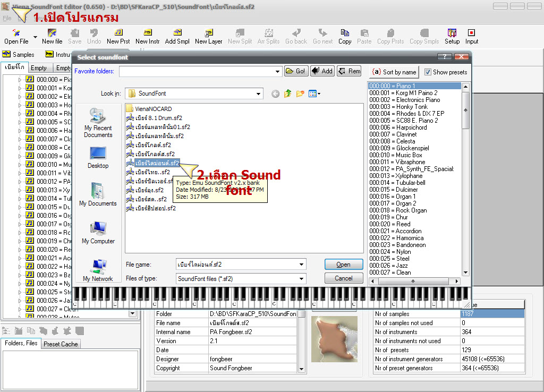The width and height of the screenshot is (544, 392).
Task: Open Setup from the toolbar
Action: tap(452, 37)
